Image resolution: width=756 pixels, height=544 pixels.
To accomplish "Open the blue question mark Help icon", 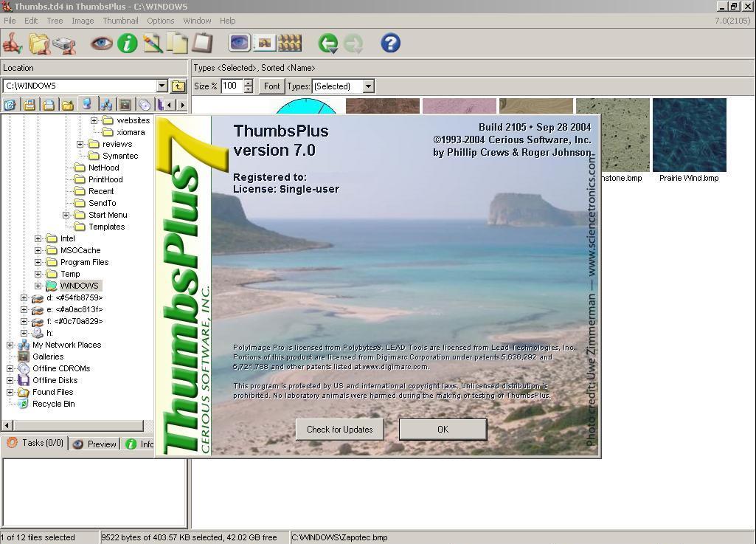I will [390, 44].
